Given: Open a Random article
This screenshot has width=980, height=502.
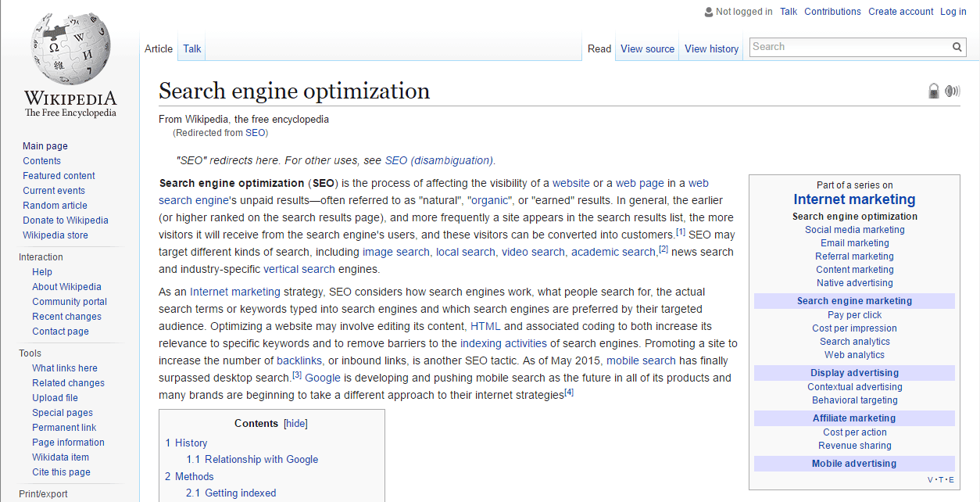Looking at the screenshot, I should pyautogui.click(x=55, y=206).
